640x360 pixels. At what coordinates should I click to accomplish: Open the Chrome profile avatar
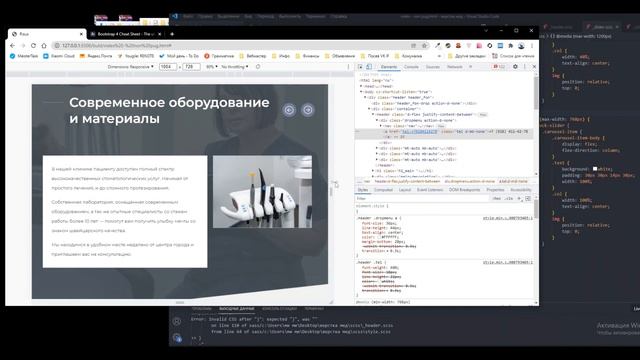(x=521, y=46)
